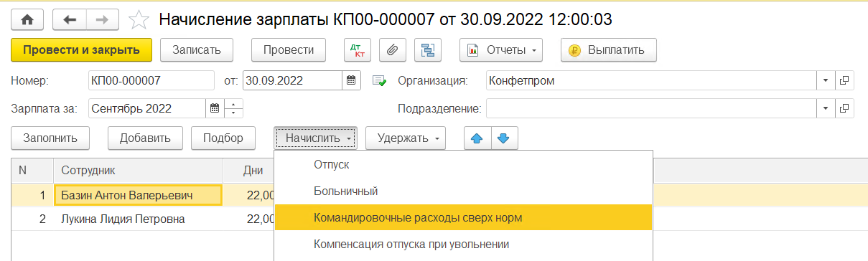This screenshot has width=868, height=261.
Task: Focus the document date field 30.09.2022
Action: [x=293, y=80]
